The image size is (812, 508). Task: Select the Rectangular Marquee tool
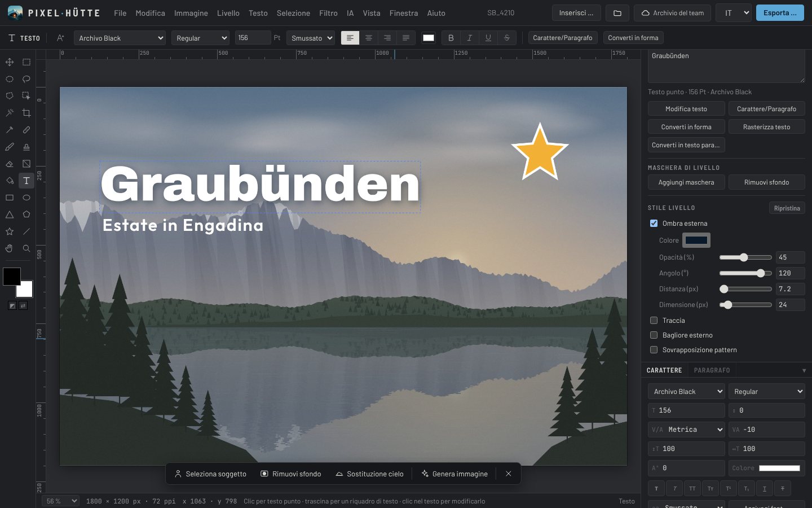27,62
